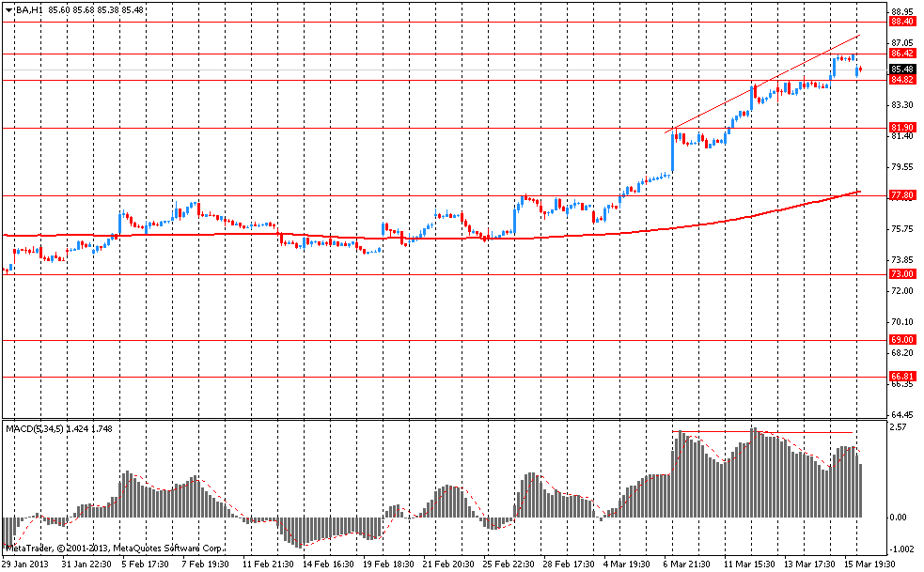The image size is (924, 572).
Task: Click the 79.55 price scale value
Action: coord(902,166)
